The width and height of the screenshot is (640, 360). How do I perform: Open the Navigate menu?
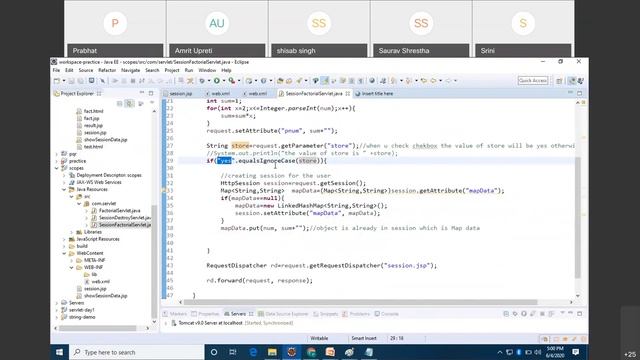[131, 70]
